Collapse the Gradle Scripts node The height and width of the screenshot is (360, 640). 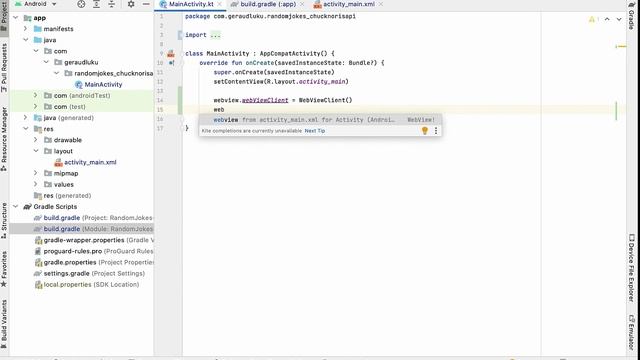pos(16,207)
